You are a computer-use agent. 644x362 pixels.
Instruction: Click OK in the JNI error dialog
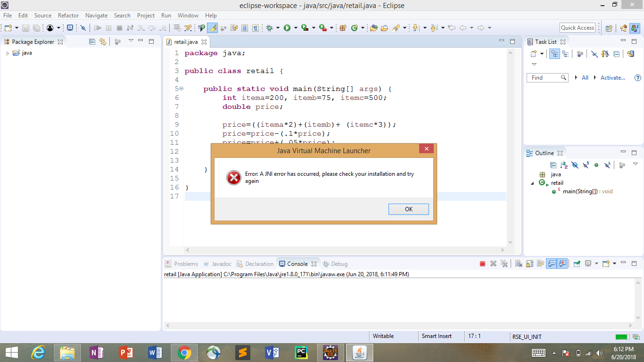coord(408,209)
